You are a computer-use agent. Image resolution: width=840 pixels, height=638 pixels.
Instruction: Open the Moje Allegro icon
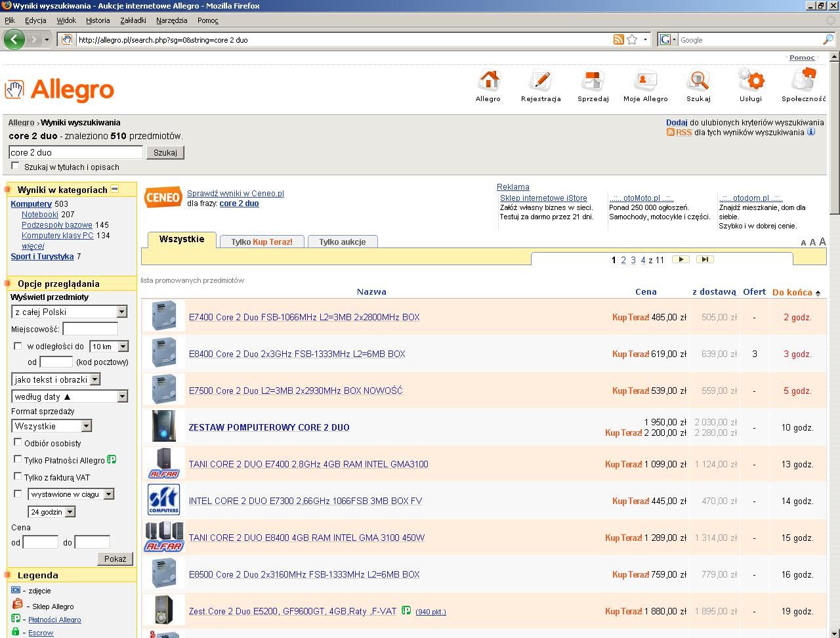click(646, 81)
